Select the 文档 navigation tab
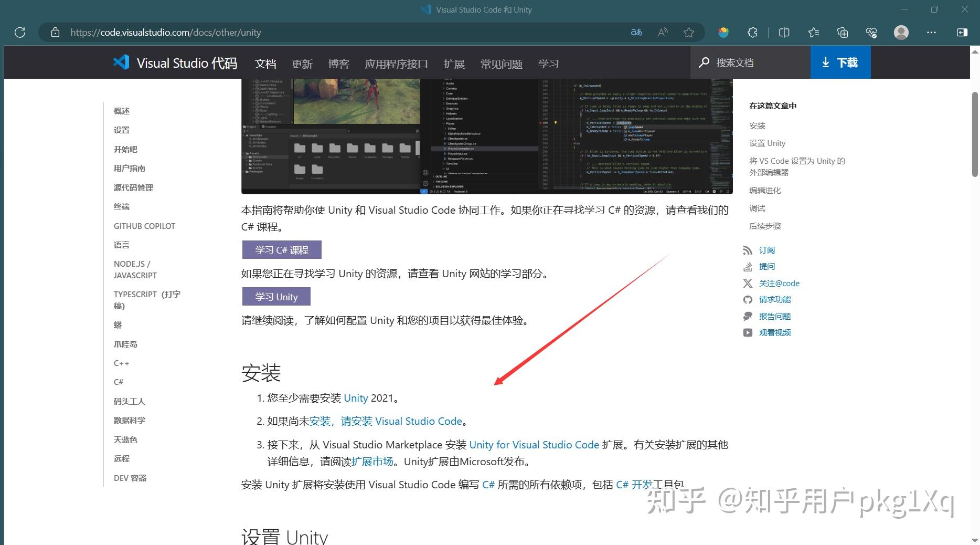This screenshot has height=545, width=980. (x=265, y=64)
